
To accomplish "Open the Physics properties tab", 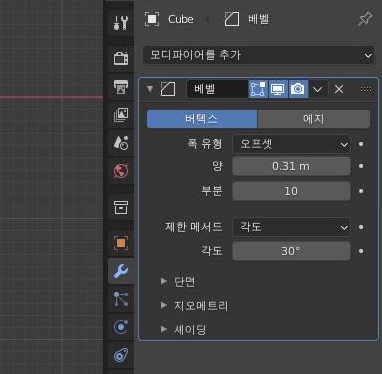I will click(x=121, y=327).
